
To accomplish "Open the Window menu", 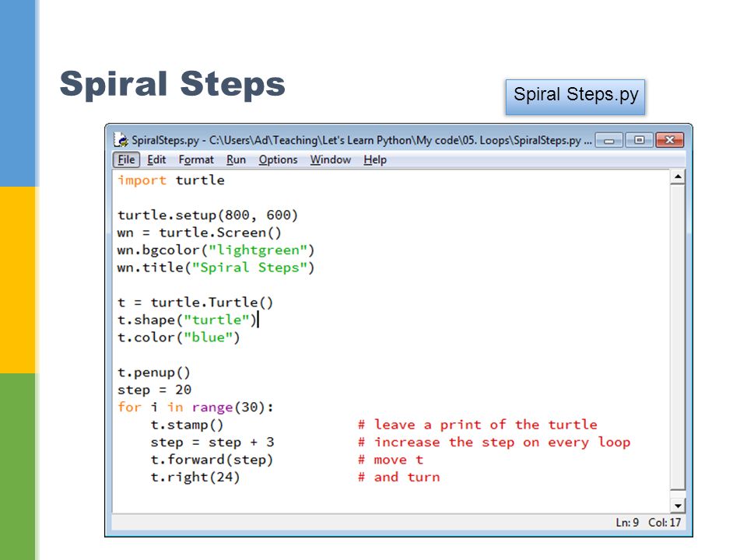I will coord(330,159).
